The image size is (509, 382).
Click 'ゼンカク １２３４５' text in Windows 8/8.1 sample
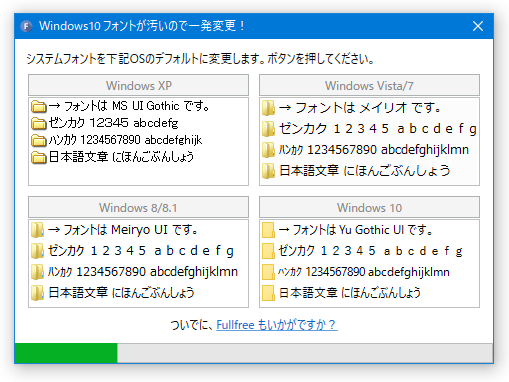[97, 251]
